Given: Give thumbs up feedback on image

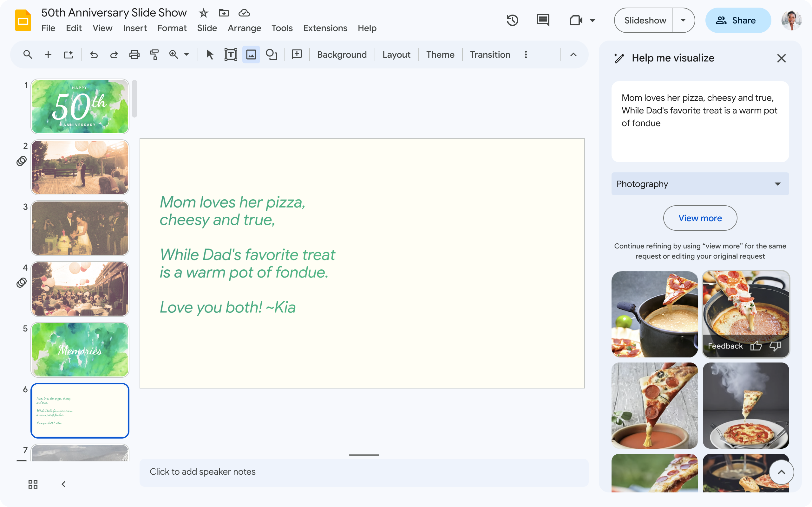Looking at the screenshot, I should pyautogui.click(x=756, y=346).
